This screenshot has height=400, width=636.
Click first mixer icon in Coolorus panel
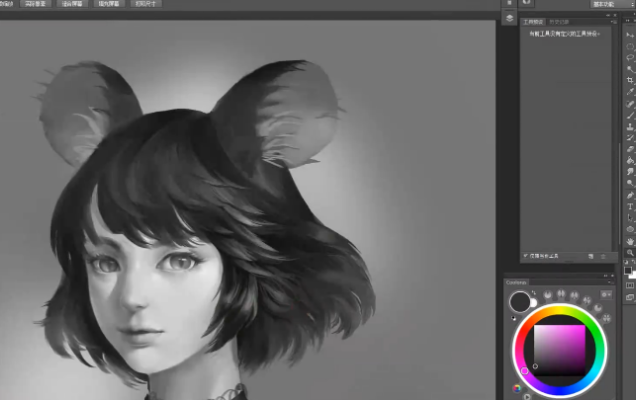[548, 295]
